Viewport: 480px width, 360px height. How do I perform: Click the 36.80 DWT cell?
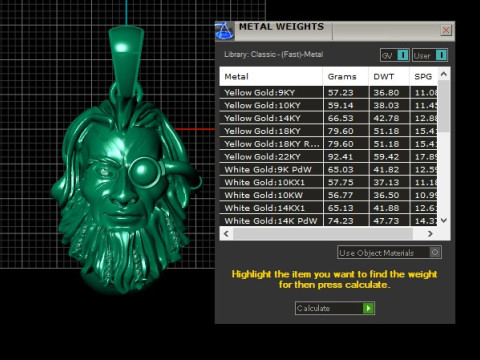[x=389, y=93]
